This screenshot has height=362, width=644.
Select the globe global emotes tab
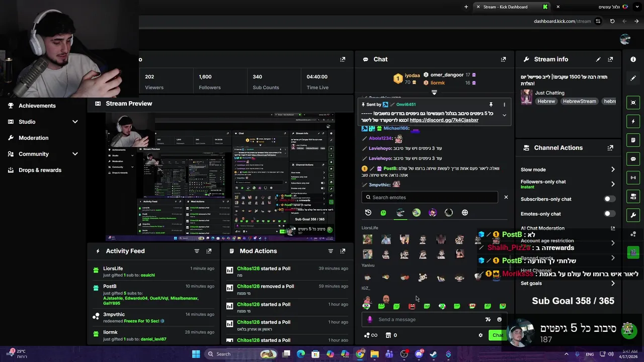[465, 213]
